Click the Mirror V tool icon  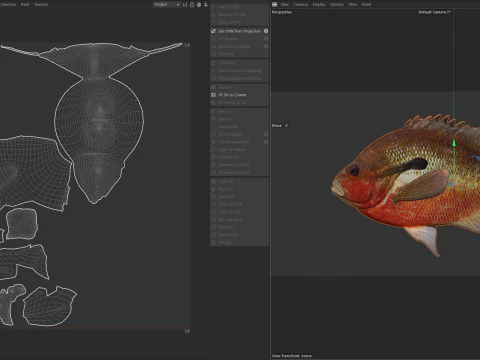(x=213, y=119)
